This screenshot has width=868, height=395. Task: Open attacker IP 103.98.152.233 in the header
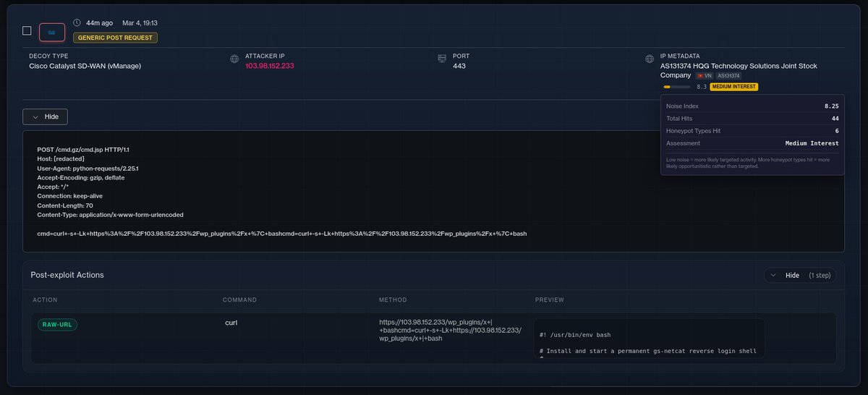pos(270,66)
